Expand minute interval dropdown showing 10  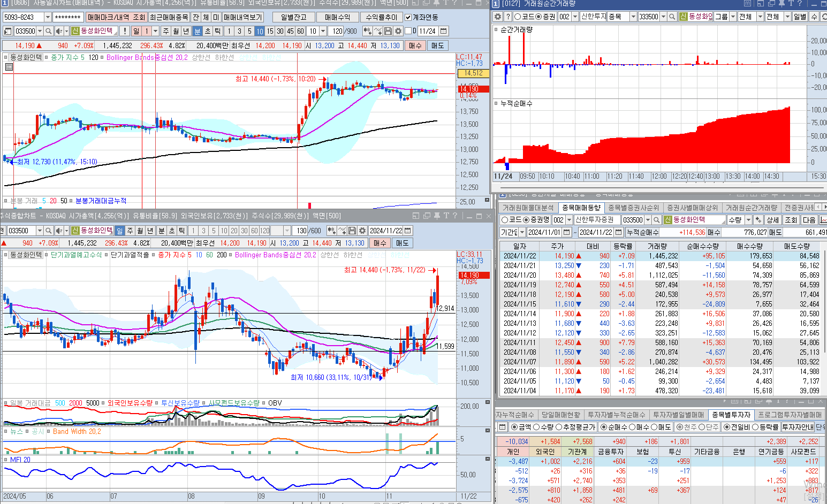(322, 31)
